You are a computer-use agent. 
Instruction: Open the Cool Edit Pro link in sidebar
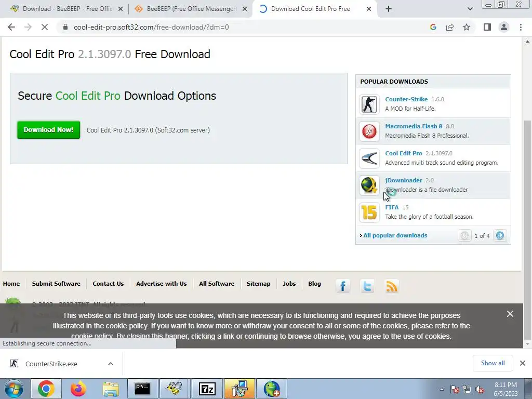pos(403,153)
